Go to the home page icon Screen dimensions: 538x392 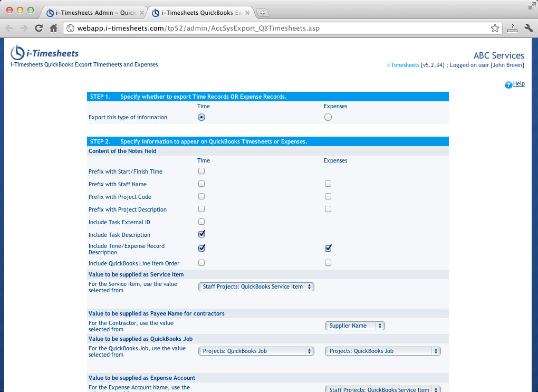[53, 28]
